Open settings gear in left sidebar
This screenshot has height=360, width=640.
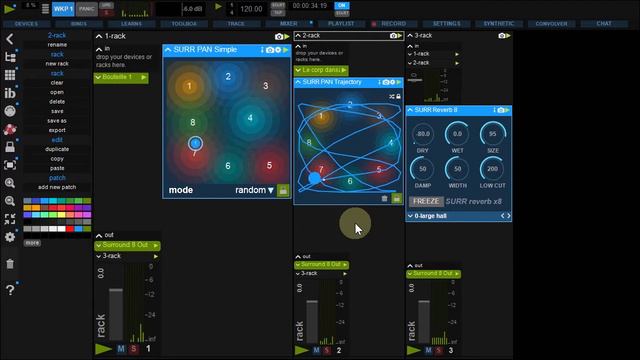(x=10, y=237)
